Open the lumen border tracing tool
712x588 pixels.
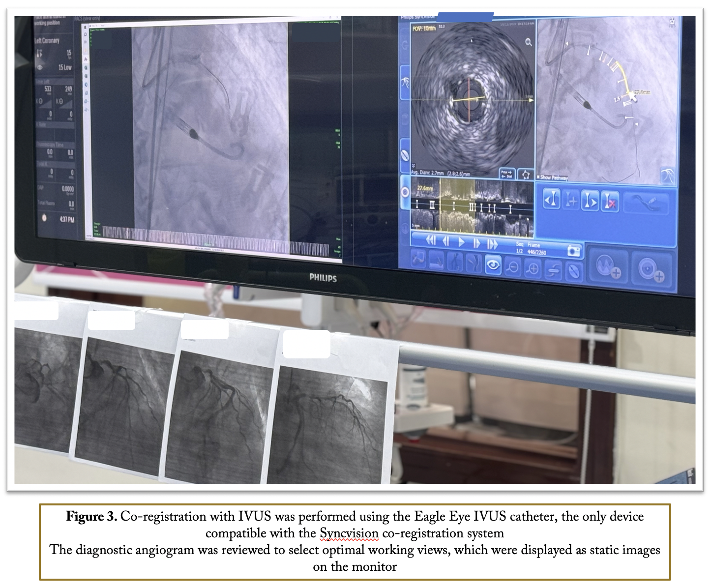526,175
